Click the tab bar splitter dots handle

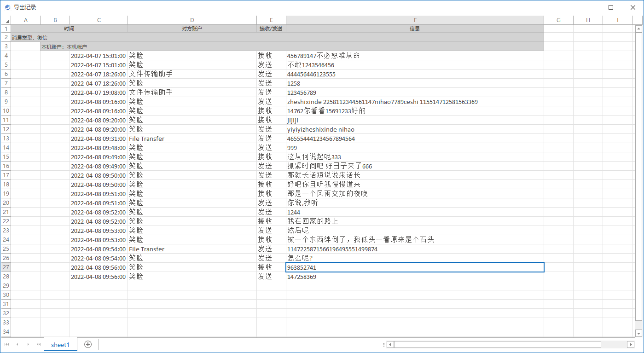384,344
